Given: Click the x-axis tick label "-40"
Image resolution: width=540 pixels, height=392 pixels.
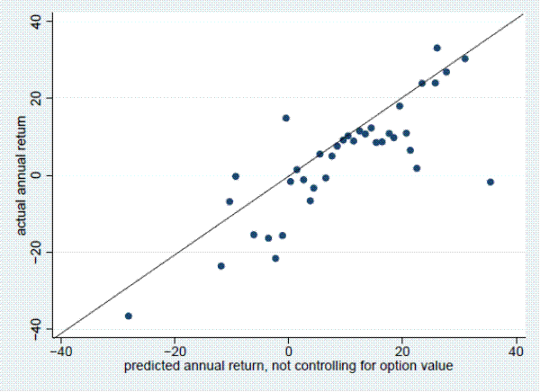Looking at the screenshot, I should [60, 350].
